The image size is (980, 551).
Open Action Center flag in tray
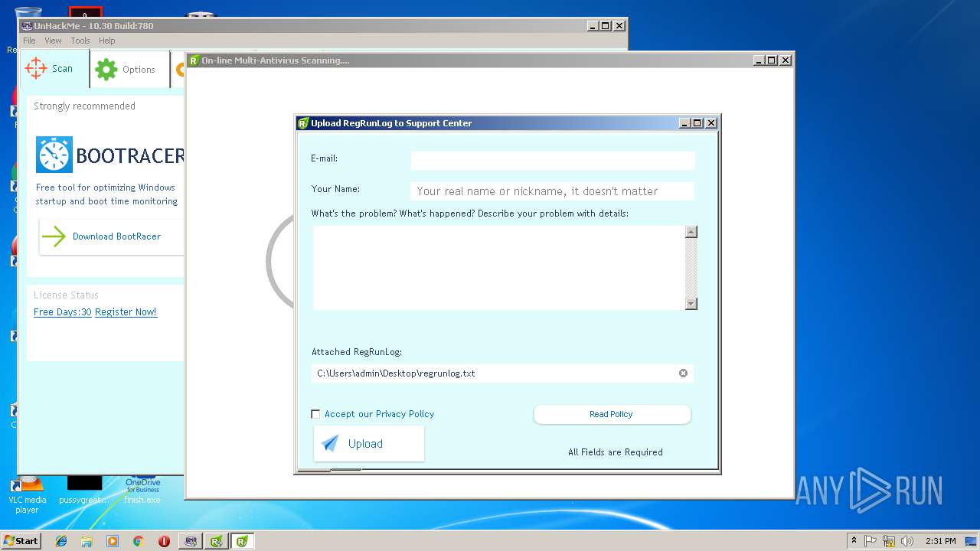point(871,541)
